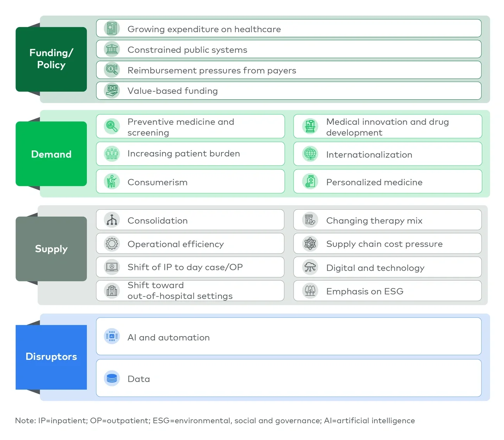Select the Demand category block
The image size is (504, 440).
coord(51,154)
